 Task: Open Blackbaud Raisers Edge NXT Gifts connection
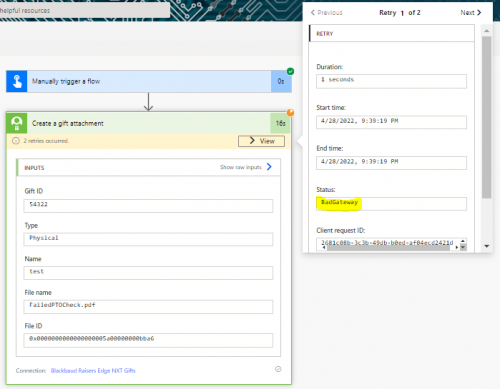click(93, 371)
